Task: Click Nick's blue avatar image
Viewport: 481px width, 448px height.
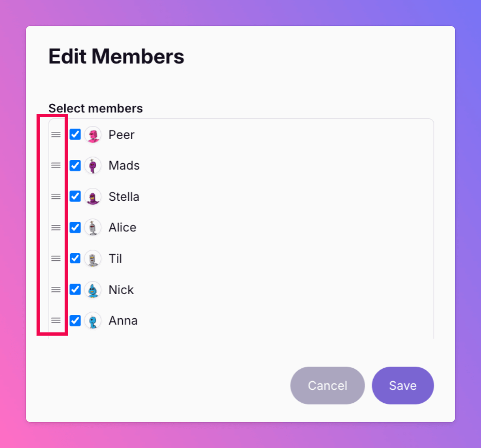Action: [93, 290]
